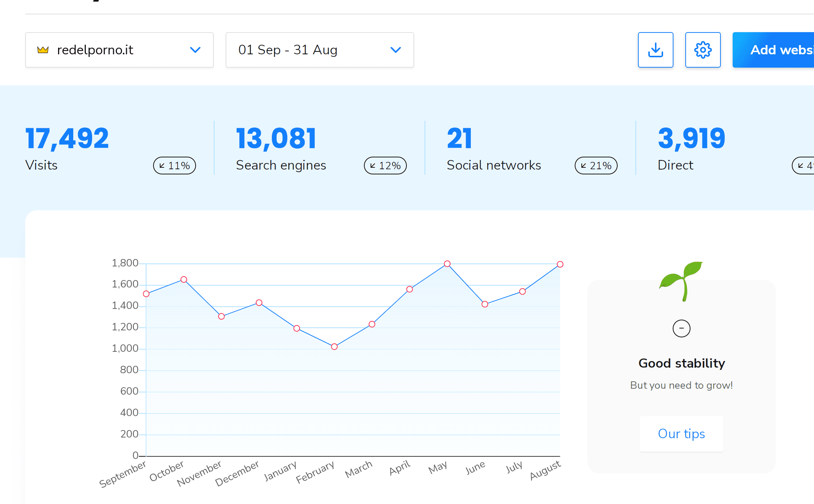Click the Visits 11% decrease badge
Viewport: 814px width, 504px height.
(x=175, y=166)
